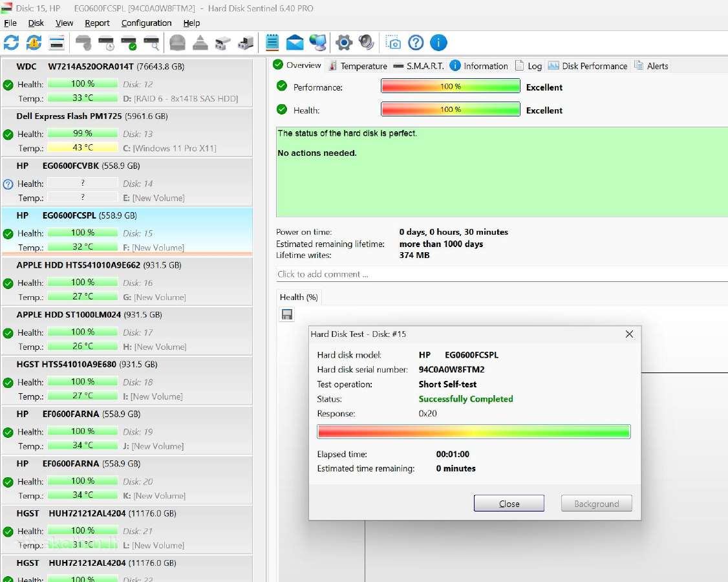This screenshot has height=582, width=728.
Task: Open the Report menu
Action: coord(97,23)
